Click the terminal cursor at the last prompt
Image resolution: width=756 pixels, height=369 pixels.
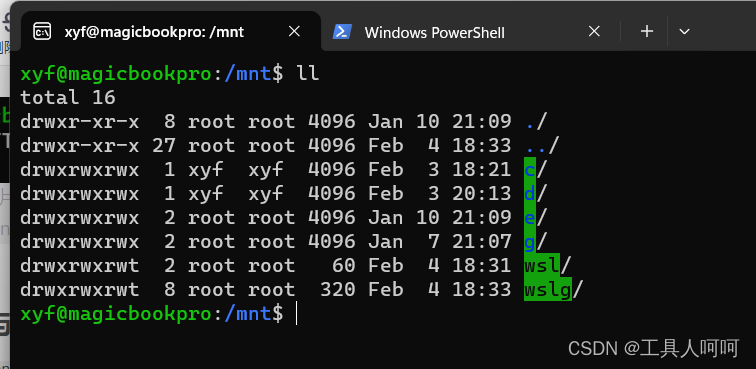297,314
